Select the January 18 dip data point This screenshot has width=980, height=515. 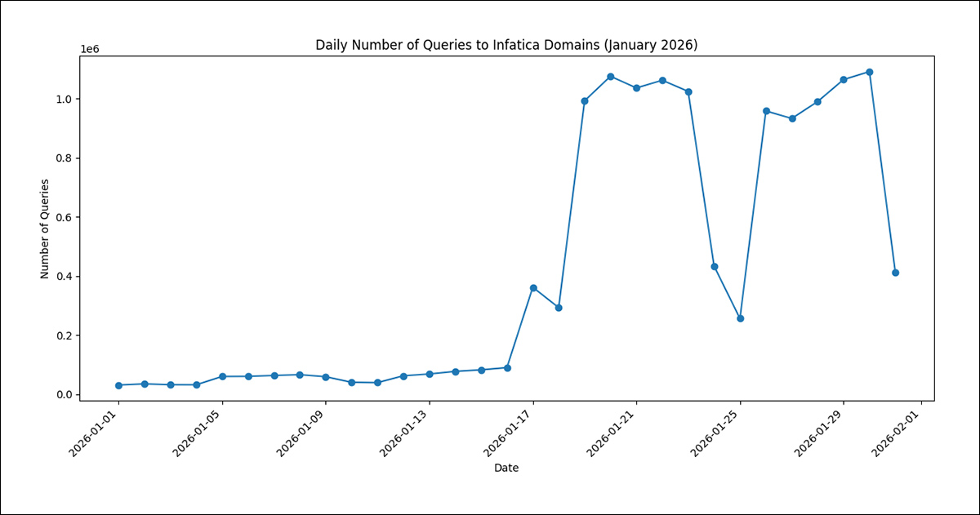click(559, 308)
